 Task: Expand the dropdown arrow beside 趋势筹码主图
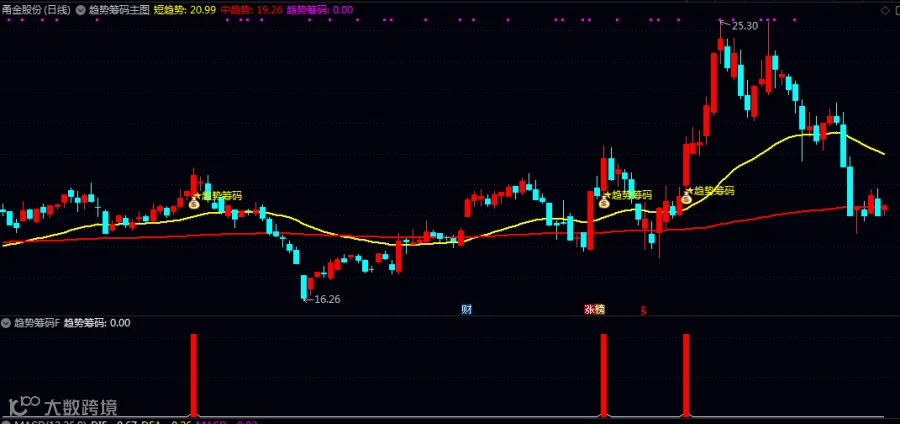[x=80, y=10]
